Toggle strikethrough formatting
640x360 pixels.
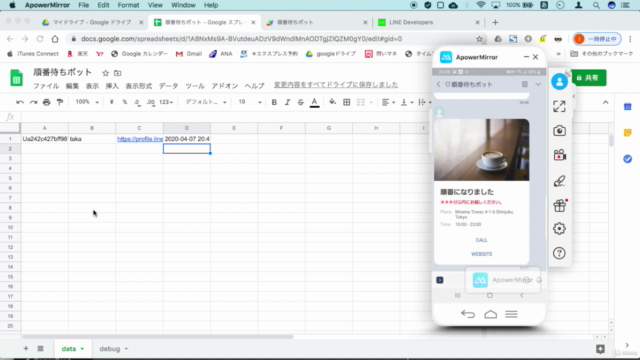click(x=300, y=102)
